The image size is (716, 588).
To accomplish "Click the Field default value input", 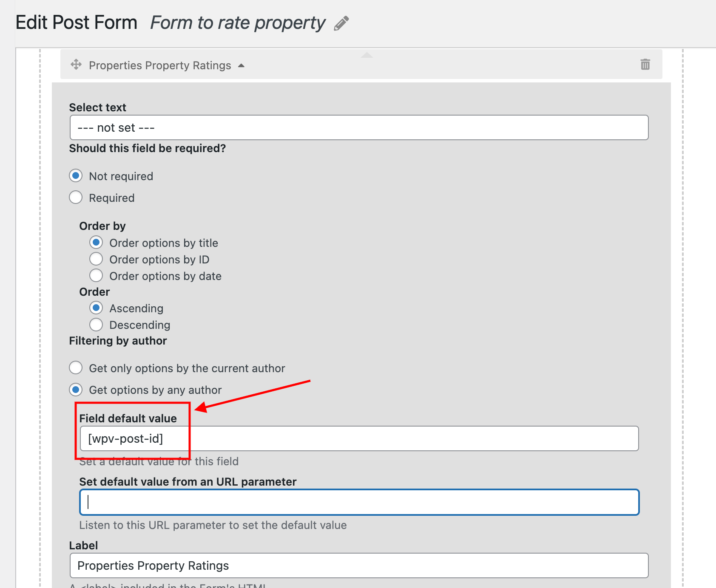I will tap(359, 438).
